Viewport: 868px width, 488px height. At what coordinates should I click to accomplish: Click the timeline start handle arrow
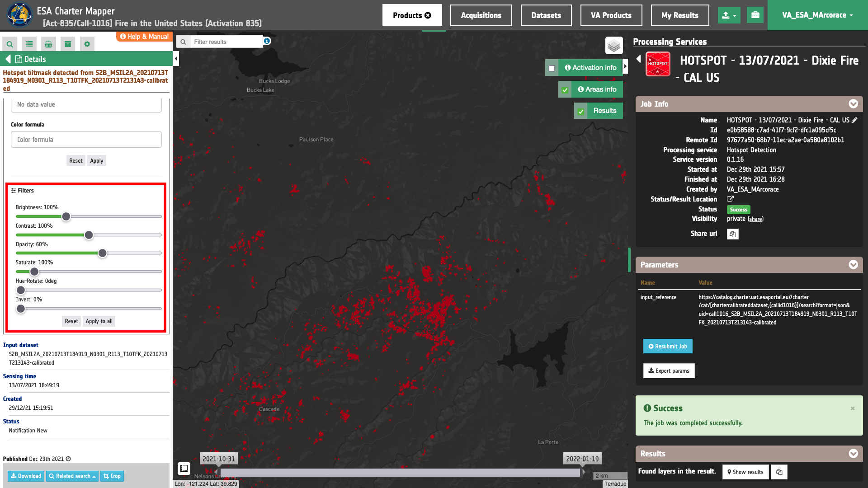[x=216, y=472]
